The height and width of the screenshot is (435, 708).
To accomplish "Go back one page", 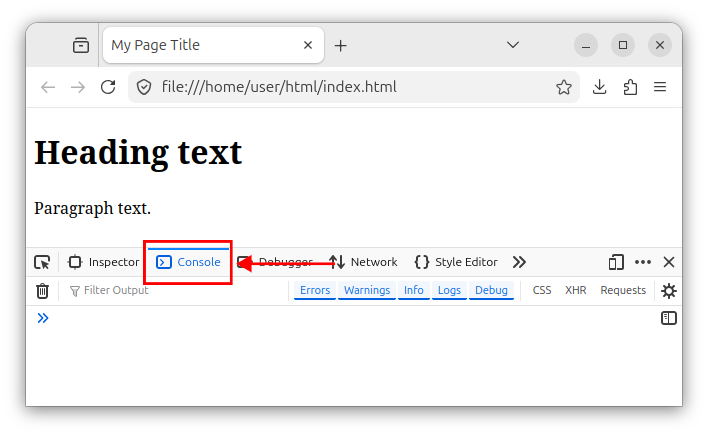I will pyautogui.click(x=48, y=87).
